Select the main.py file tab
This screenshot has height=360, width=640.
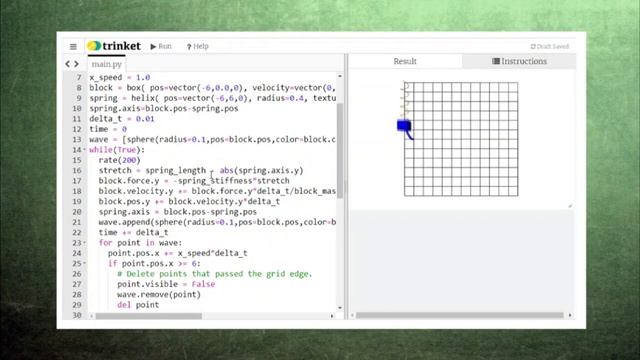(x=107, y=64)
